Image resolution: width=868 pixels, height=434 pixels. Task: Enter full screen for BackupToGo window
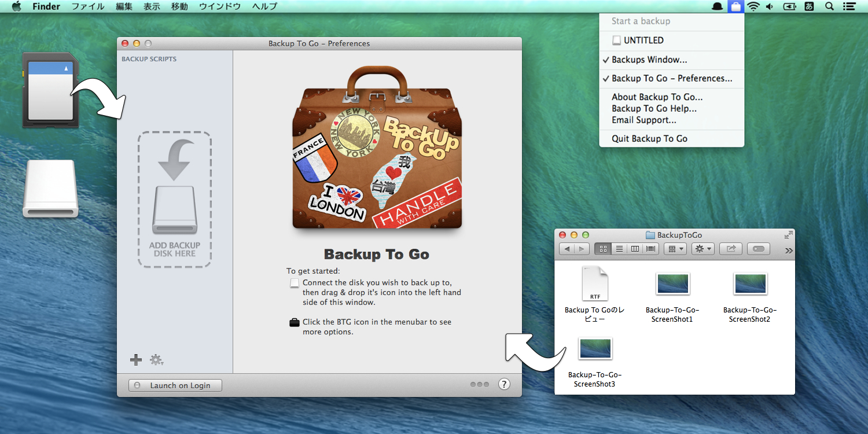(788, 234)
